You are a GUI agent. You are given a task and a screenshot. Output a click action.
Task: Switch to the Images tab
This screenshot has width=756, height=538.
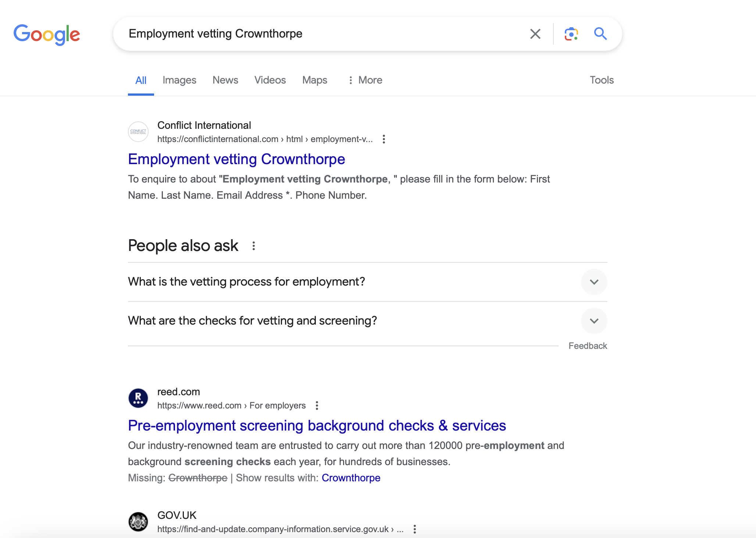tap(179, 80)
